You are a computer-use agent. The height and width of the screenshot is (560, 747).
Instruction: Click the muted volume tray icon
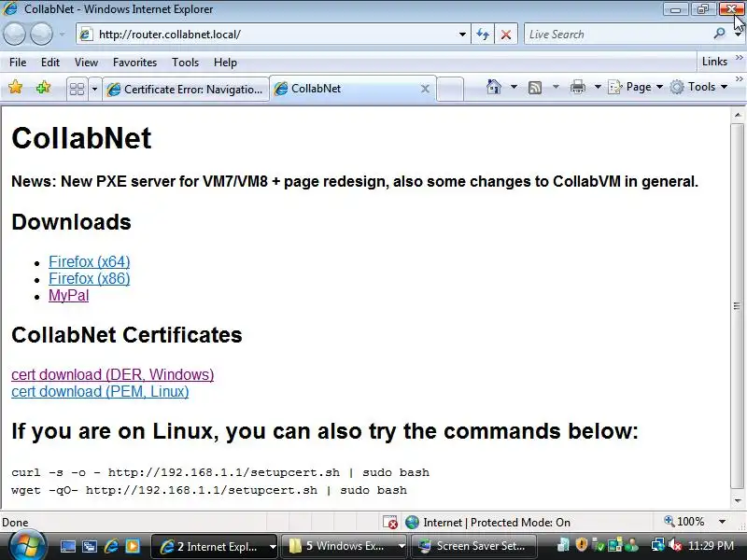(675, 545)
